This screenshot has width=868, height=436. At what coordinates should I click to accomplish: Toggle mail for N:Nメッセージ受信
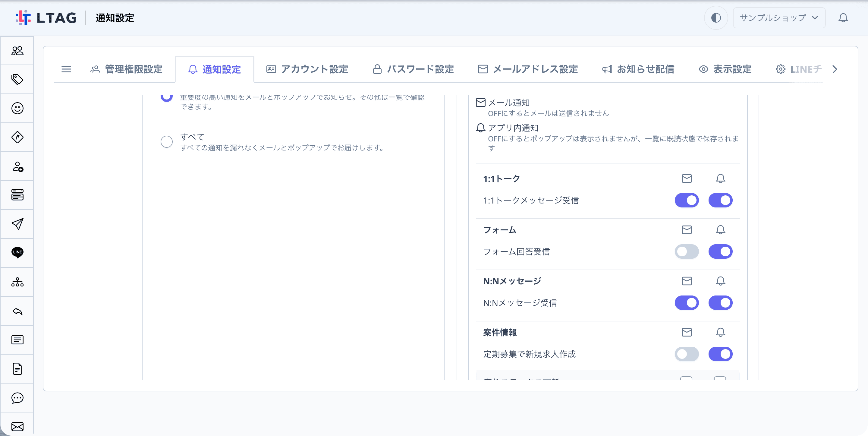pos(687,303)
